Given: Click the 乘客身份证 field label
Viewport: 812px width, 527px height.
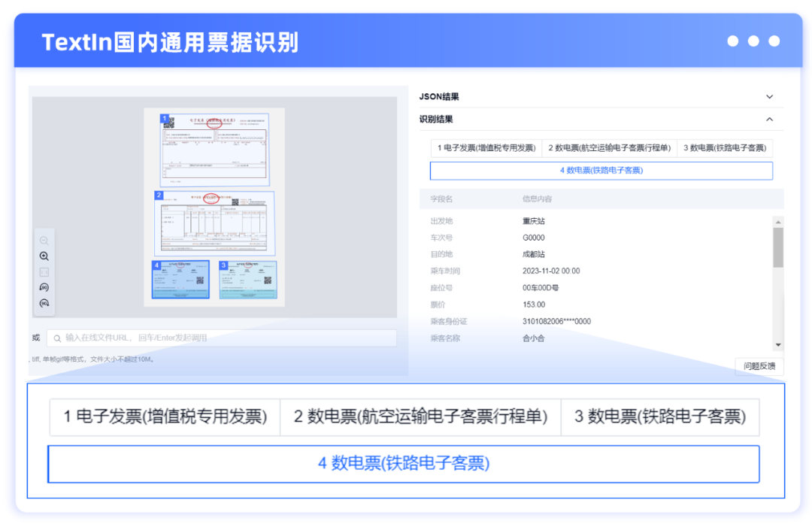Looking at the screenshot, I should click(x=448, y=322).
